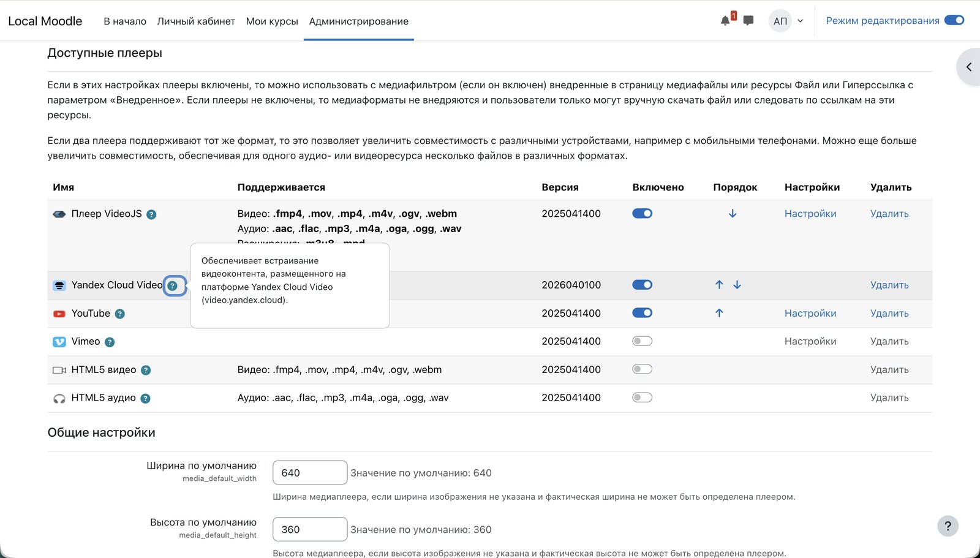Open the АП user avatar
Viewport: 980px width, 558px height.
click(x=780, y=21)
